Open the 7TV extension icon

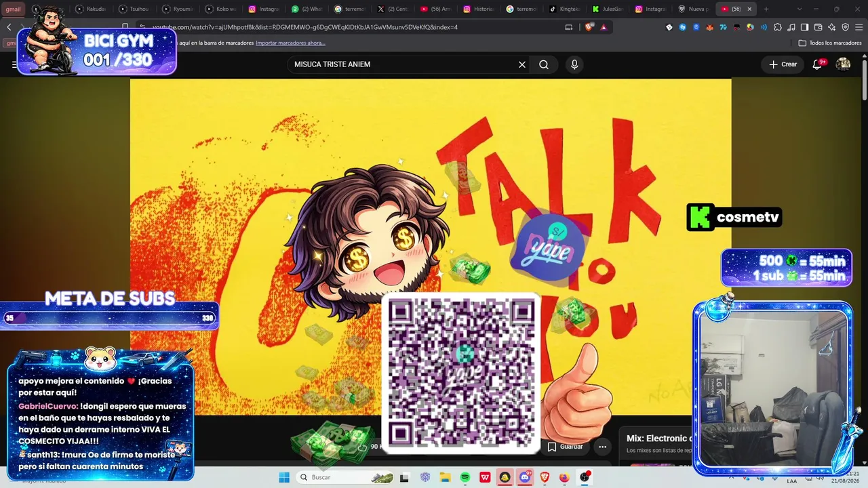[x=723, y=27]
